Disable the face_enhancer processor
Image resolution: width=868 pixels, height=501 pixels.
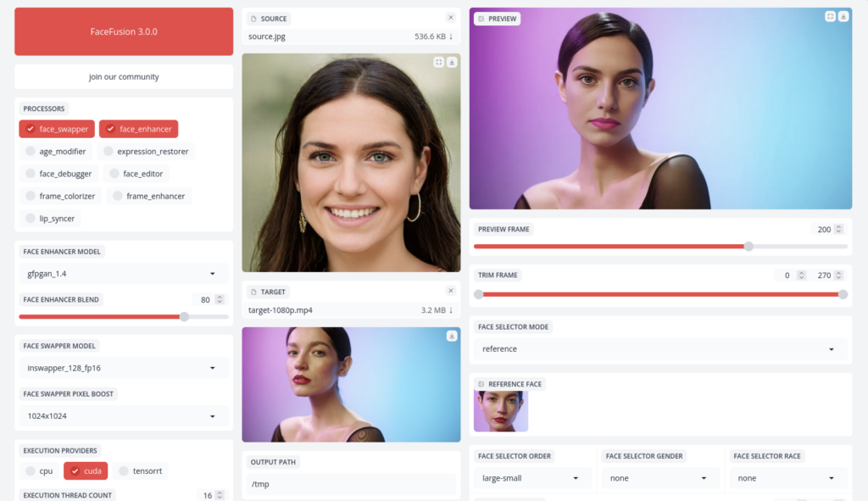point(138,129)
